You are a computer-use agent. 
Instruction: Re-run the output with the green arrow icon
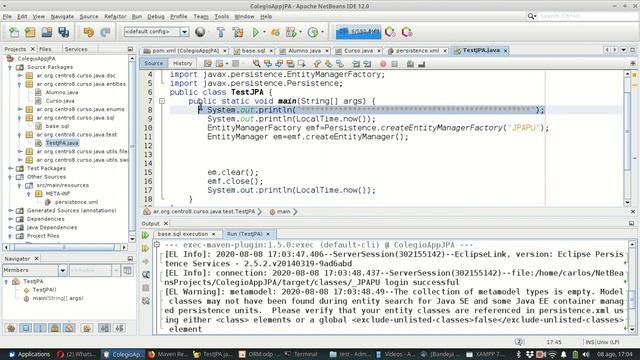point(145,235)
